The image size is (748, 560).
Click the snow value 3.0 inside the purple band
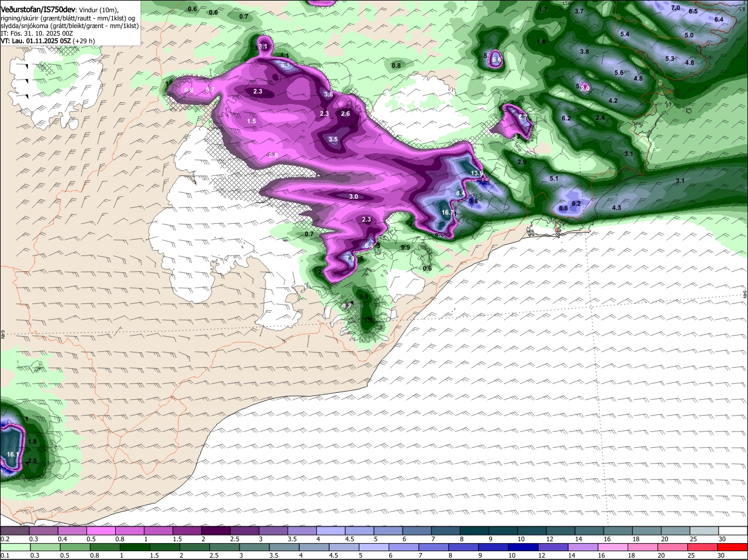pyautogui.click(x=354, y=196)
